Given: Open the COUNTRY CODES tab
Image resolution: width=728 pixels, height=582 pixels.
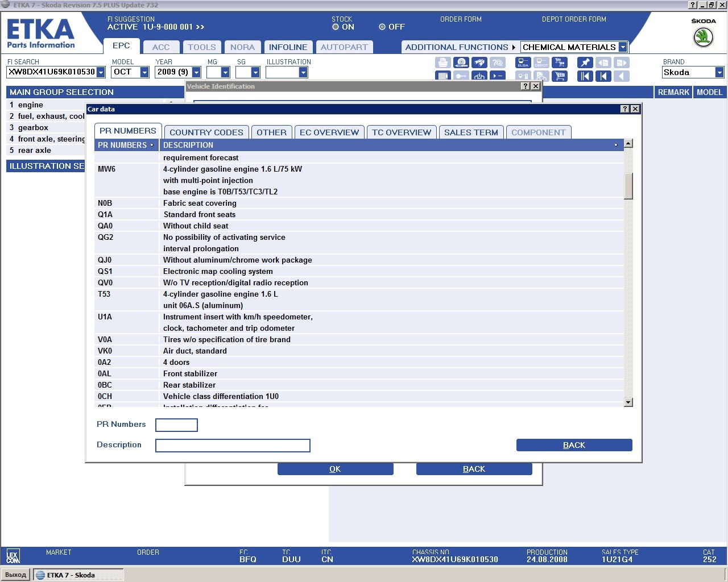Looking at the screenshot, I should click(206, 132).
